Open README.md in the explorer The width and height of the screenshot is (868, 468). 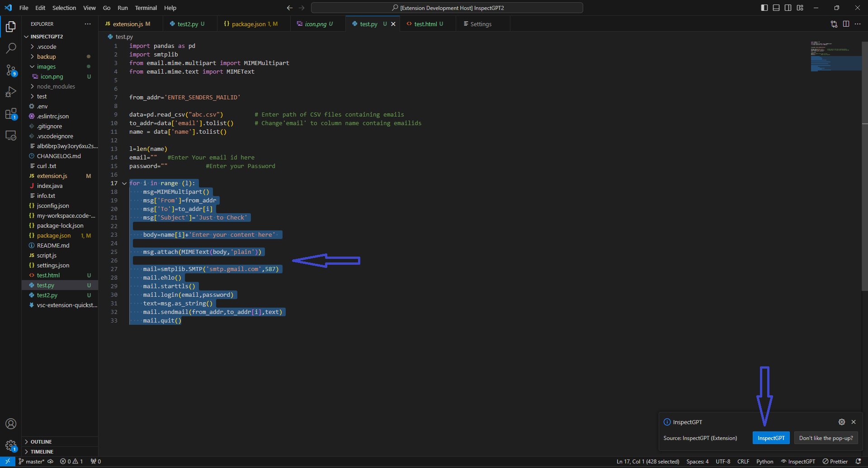click(x=60, y=245)
